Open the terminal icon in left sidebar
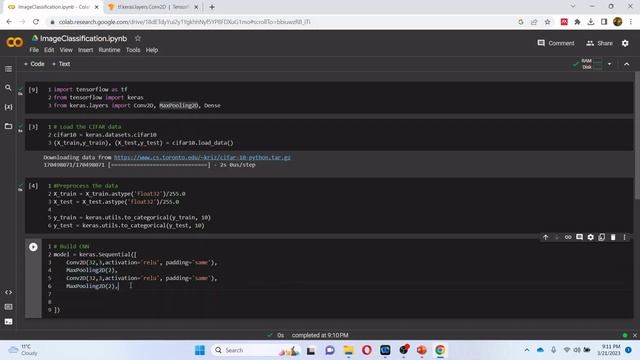The height and width of the screenshot is (360, 640). point(8,322)
